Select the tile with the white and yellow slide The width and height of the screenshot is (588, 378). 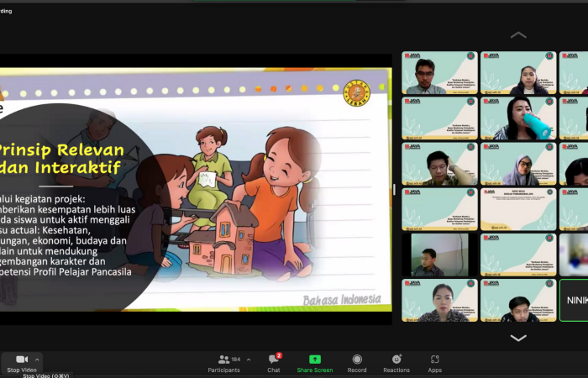(518, 209)
